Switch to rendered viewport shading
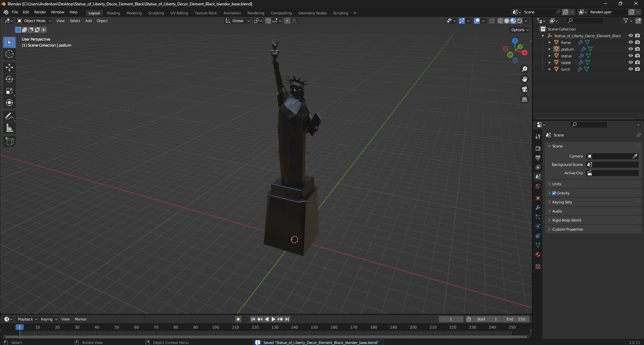Image resolution: width=644 pixels, height=345 pixels. coord(519,21)
